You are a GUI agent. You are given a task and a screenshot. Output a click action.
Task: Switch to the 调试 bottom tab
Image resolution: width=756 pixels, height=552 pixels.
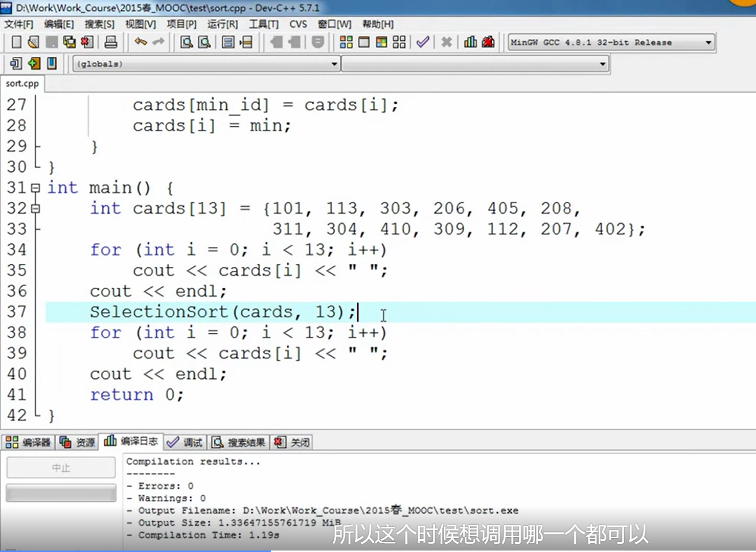pos(185,442)
